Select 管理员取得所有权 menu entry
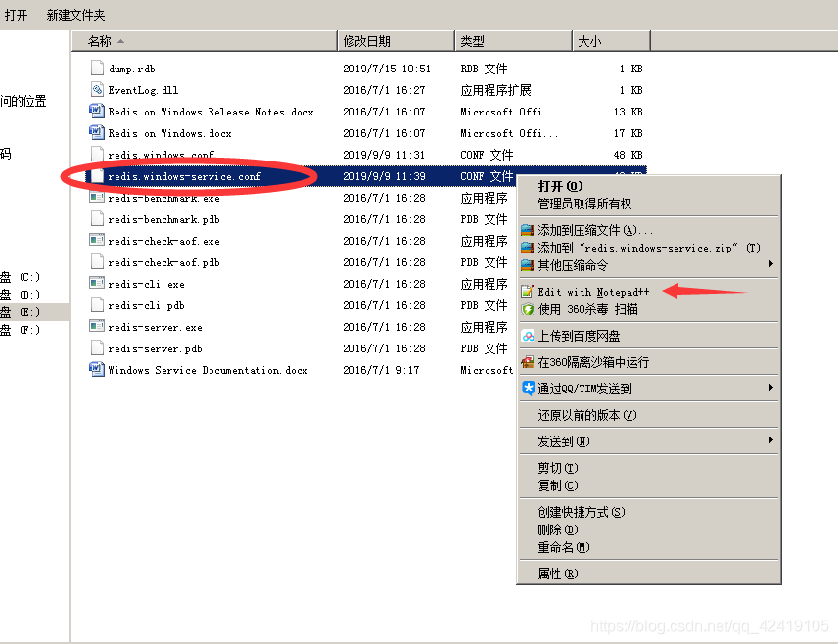 (649, 204)
